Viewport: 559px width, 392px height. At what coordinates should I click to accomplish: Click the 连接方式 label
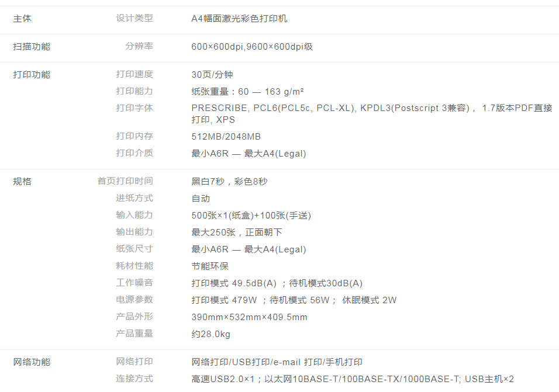coord(134,379)
